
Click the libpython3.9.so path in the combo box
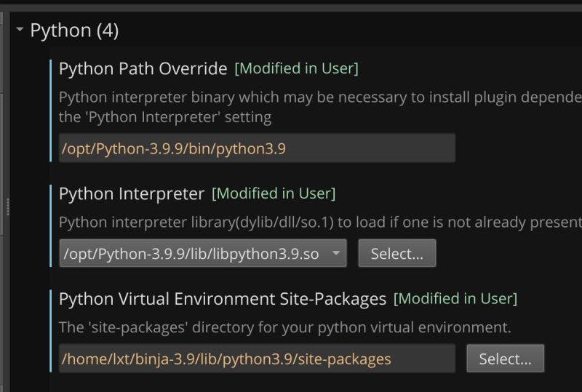point(191,254)
